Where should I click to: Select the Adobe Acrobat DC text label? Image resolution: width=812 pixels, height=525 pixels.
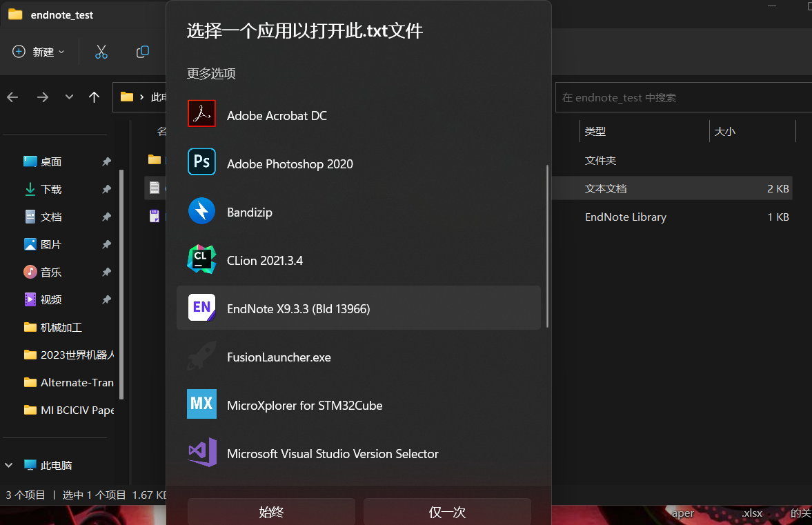point(277,115)
